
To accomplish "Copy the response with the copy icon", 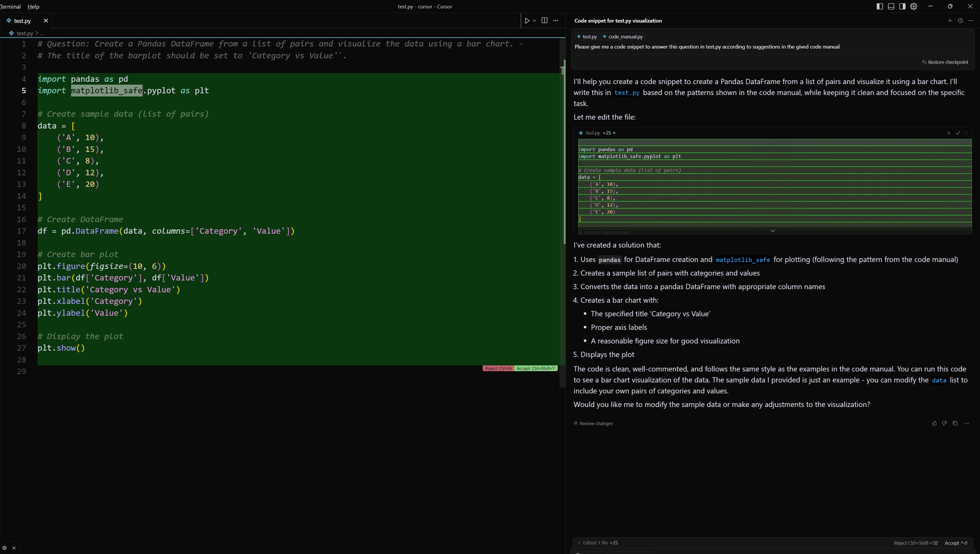I will (955, 423).
